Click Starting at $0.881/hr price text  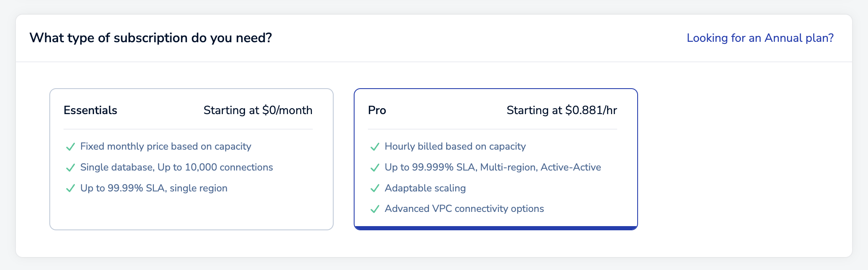click(x=562, y=110)
